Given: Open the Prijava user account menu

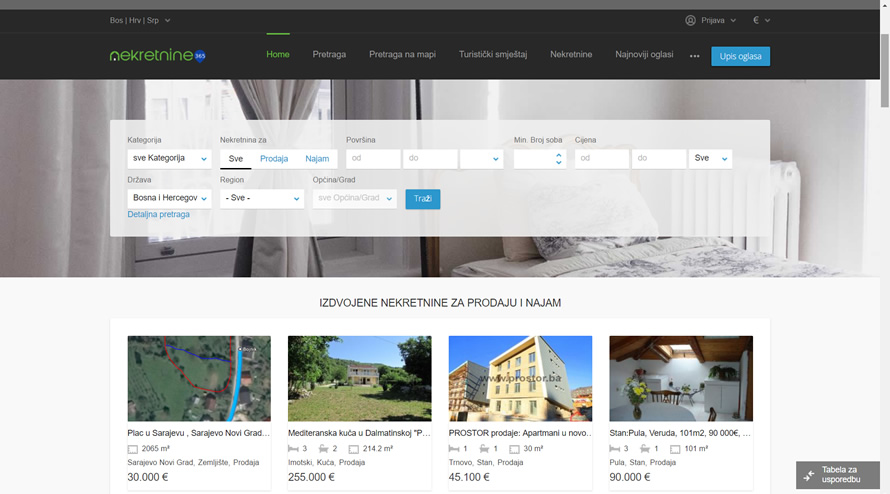Looking at the screenshot, I should click(x=710, y=20).
